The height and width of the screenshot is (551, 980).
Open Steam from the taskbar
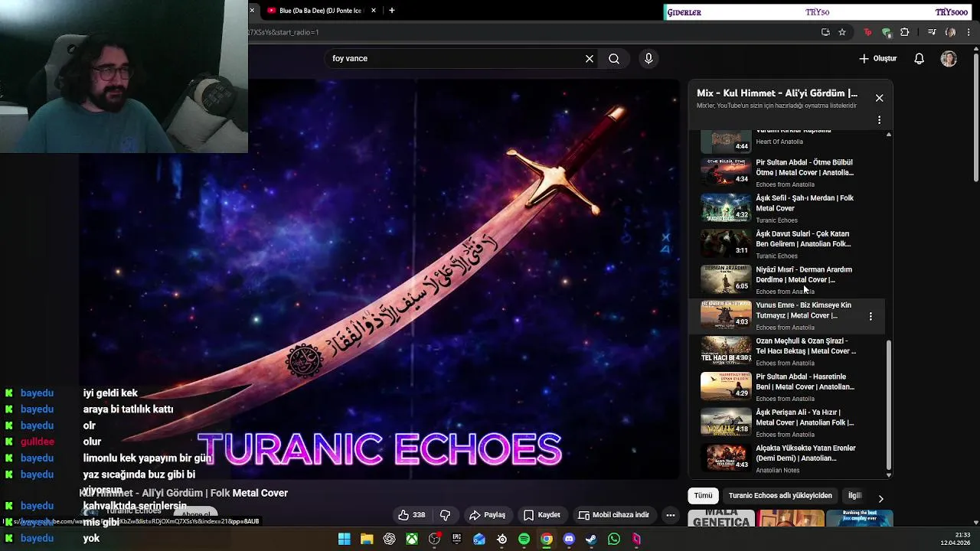point(591,540)
